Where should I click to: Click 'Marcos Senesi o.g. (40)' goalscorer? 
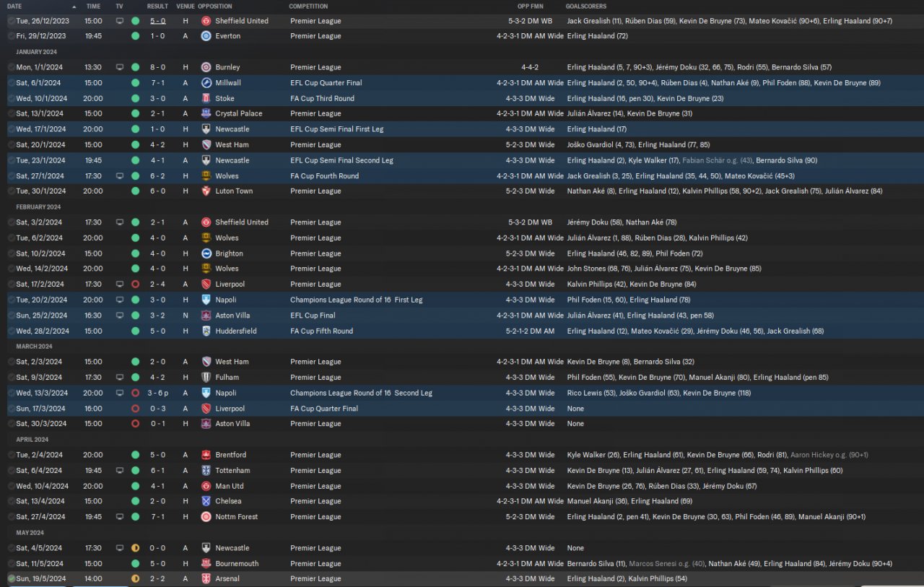(x=668, y=563)
